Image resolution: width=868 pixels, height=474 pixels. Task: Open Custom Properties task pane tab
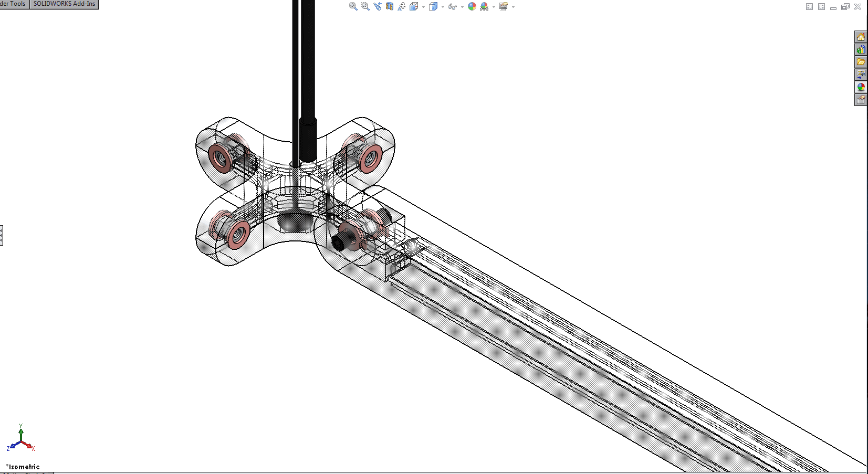pyautogui.click(x=861, y=100)
